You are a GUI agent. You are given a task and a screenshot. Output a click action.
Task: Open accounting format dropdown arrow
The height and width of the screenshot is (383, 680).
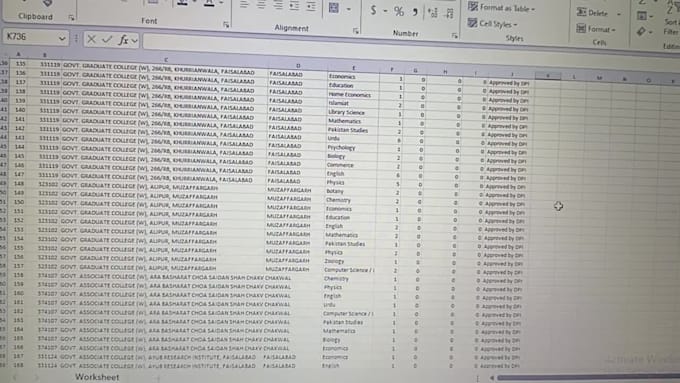pyautogui.click(x=385, y=11)
